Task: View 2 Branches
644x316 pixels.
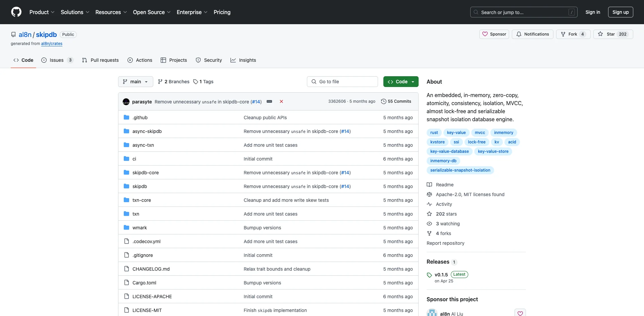Action: click(x=174, y=82)
